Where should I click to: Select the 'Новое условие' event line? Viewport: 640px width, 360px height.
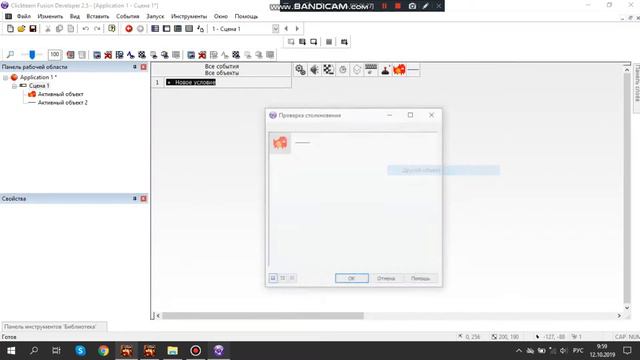191,82
